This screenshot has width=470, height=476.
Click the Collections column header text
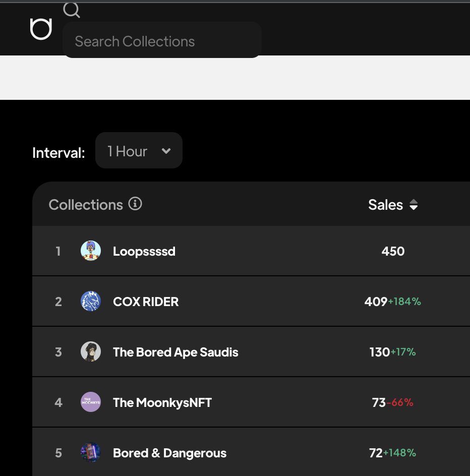[86, 205]
